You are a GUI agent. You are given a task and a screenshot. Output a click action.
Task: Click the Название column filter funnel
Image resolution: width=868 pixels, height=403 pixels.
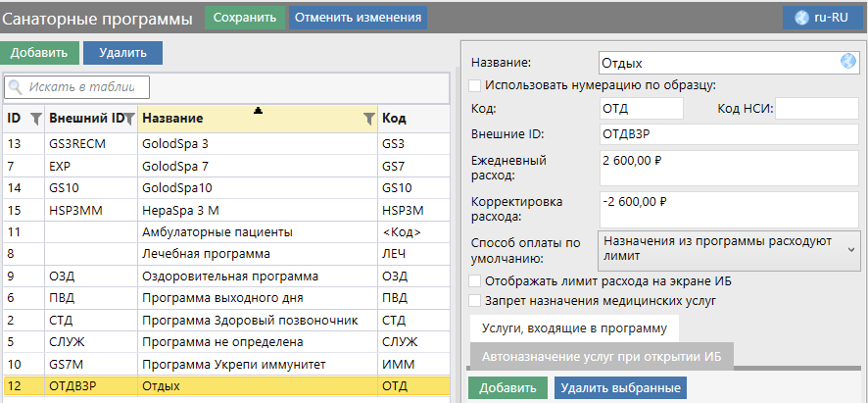tap(369, 119)
